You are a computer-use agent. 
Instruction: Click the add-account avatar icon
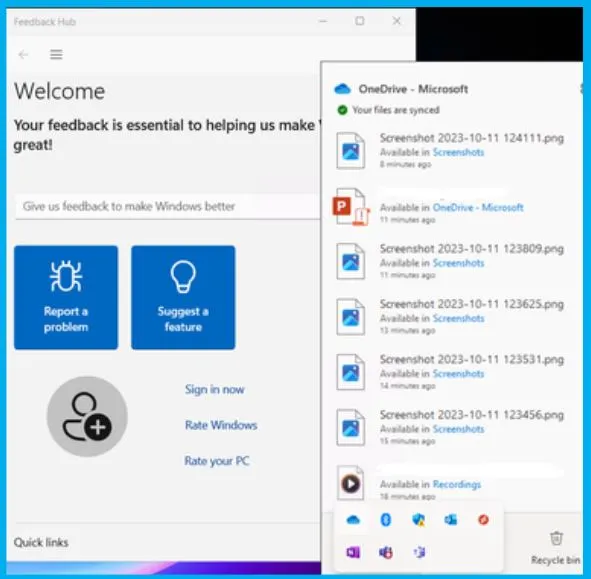[x=87, y=416]
